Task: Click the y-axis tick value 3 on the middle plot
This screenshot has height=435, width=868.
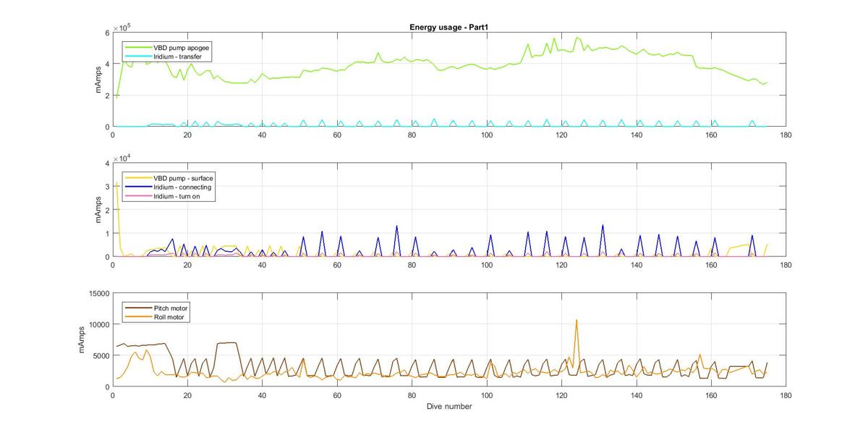Action: click(106, 187)
